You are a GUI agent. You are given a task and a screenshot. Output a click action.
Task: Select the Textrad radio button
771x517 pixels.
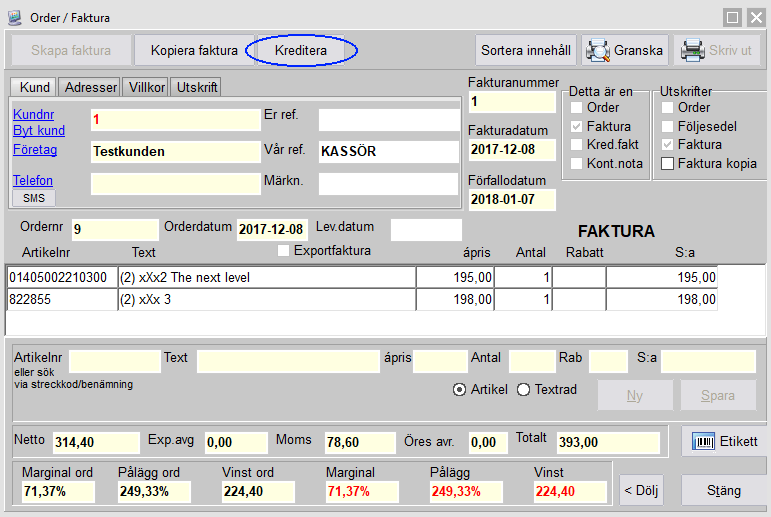523,389
